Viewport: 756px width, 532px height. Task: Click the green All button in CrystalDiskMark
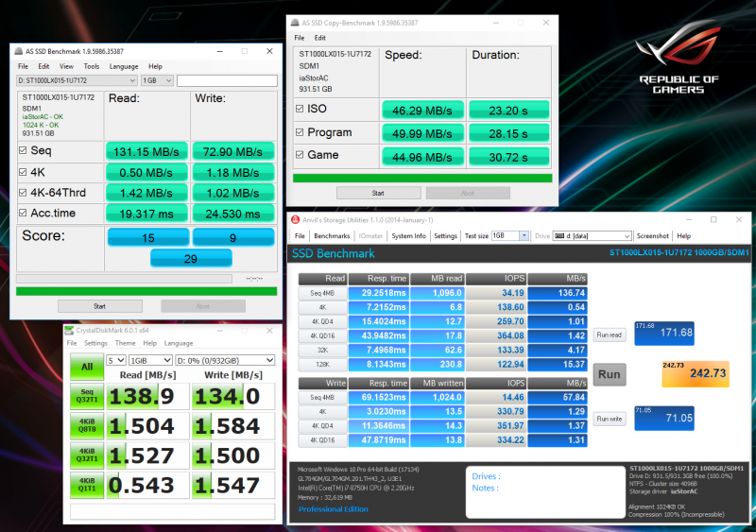[87, 367]
